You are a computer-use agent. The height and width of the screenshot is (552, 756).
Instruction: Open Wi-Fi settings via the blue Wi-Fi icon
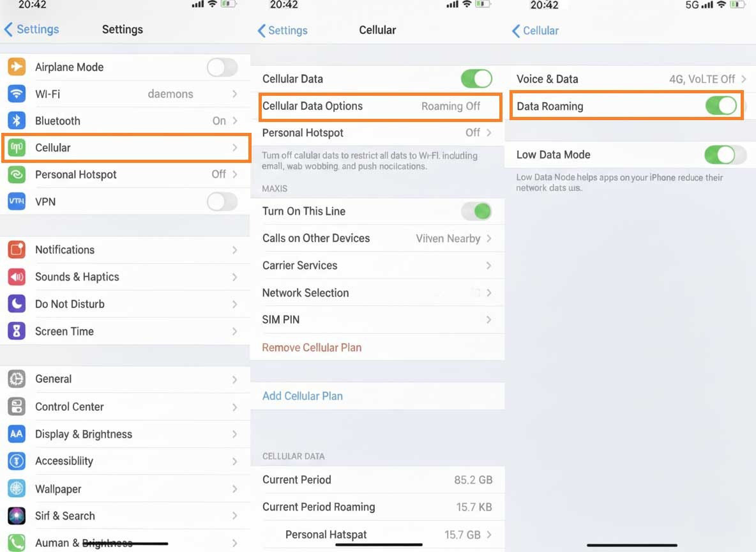[16, 93]
